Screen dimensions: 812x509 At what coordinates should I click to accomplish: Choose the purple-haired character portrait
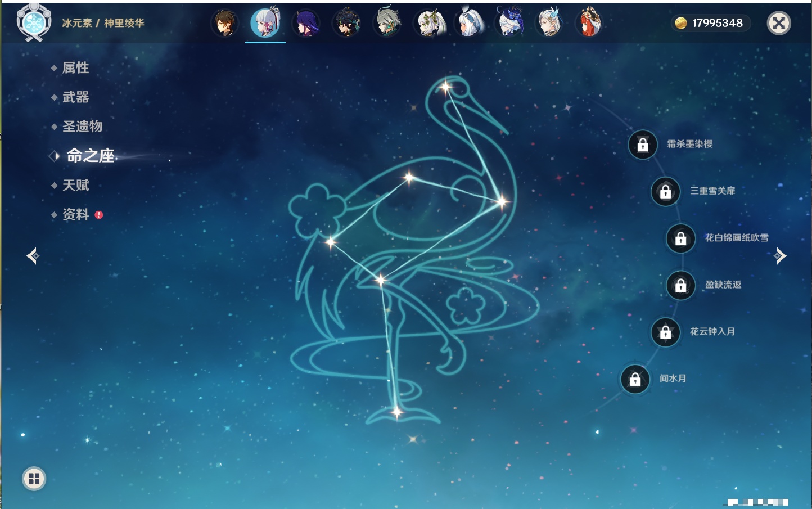tap(306, 24)
